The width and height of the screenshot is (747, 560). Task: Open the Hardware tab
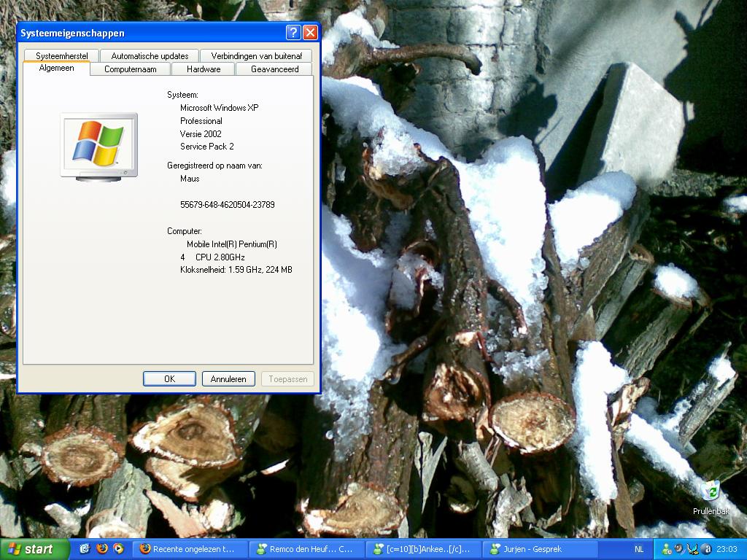(204, 69)
